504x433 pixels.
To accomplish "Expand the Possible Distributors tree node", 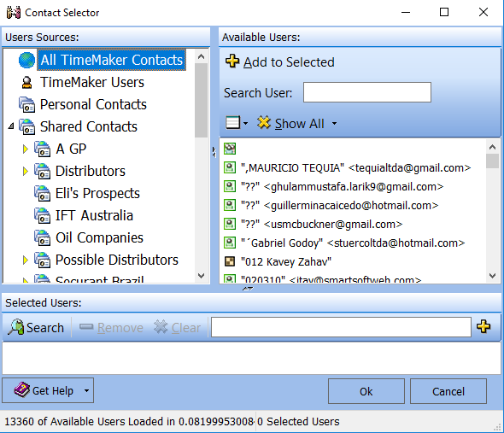I will tap(26, 260).
